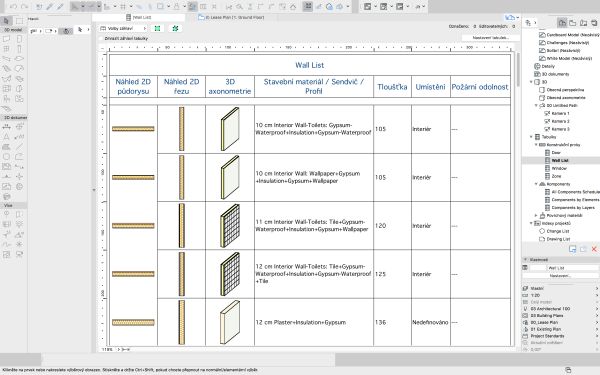
Task: Collapse 'Indexy projektů' in Navigator
Action: tap(532, 223)
